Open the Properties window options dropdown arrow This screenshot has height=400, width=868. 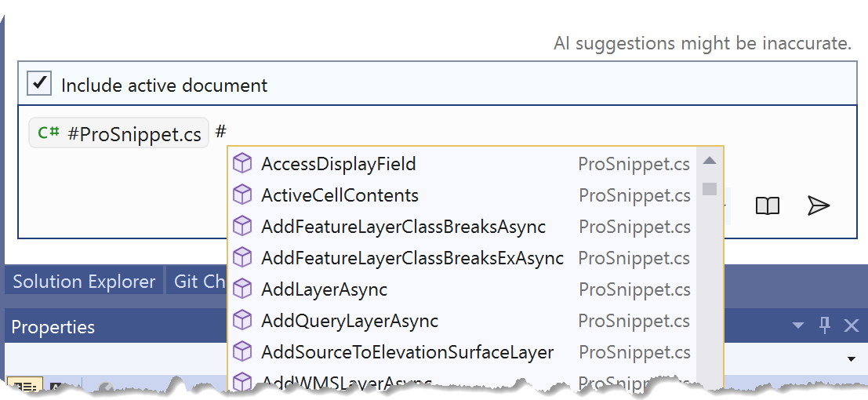point(798,325)
